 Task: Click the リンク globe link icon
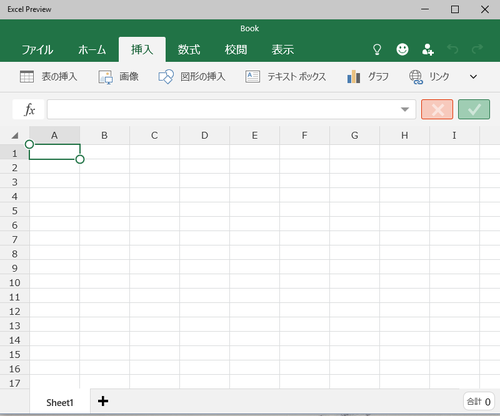416,77
